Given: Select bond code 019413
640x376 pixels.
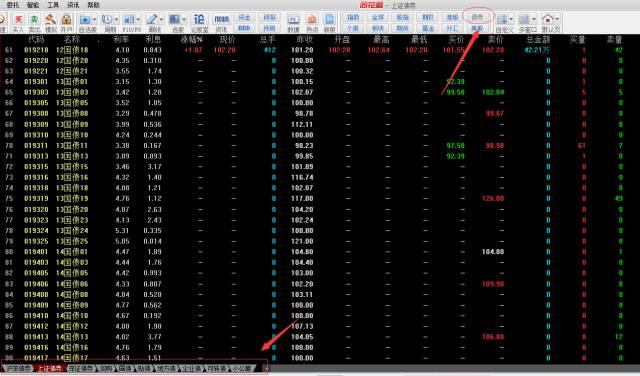Looking at the screenshot, I should click(36, 337).
